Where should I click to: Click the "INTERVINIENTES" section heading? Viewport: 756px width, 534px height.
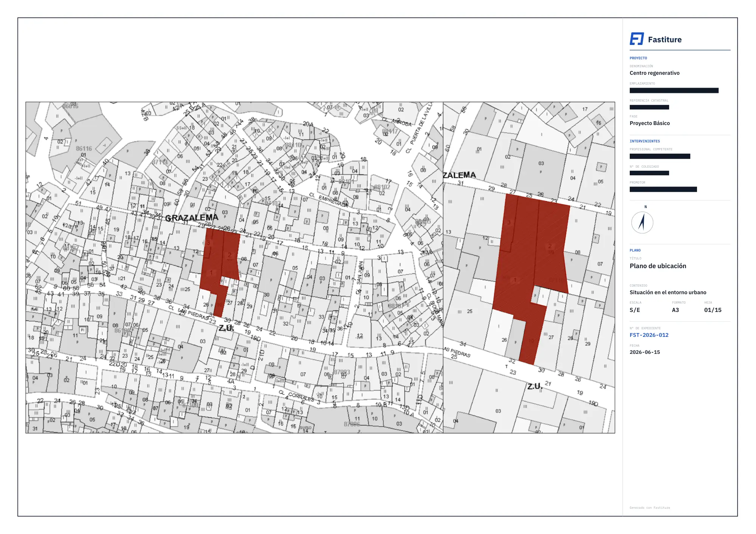[644, 141]
